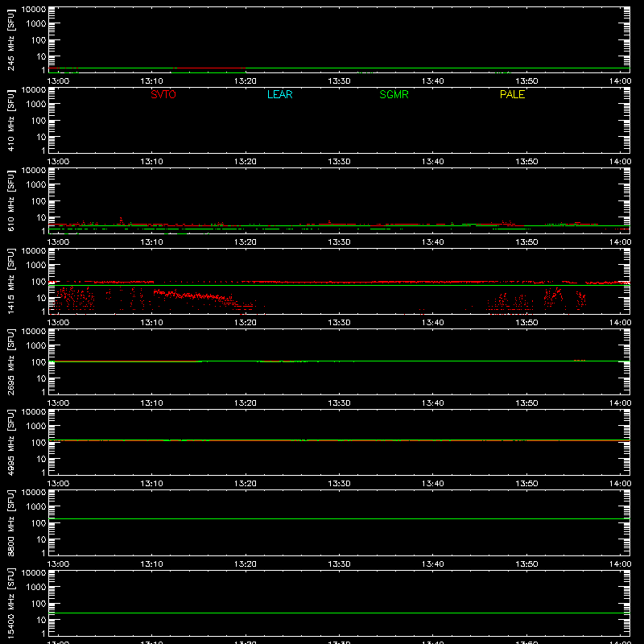Click the 1000 tick label on 410 MHz axis

pos(36,105)
